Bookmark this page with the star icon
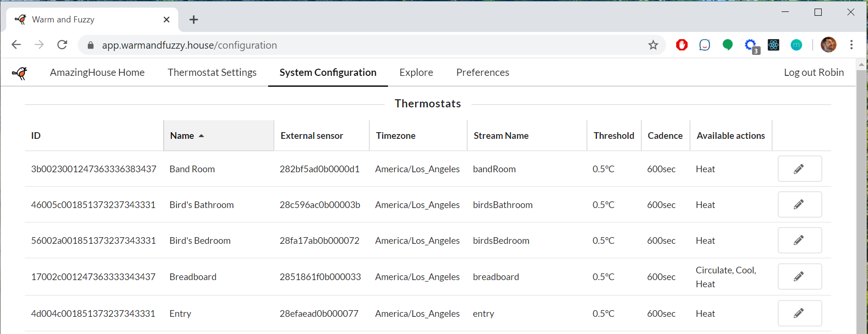Image resolution: width=868 pixels, height=334 pixels. point(653,45)
